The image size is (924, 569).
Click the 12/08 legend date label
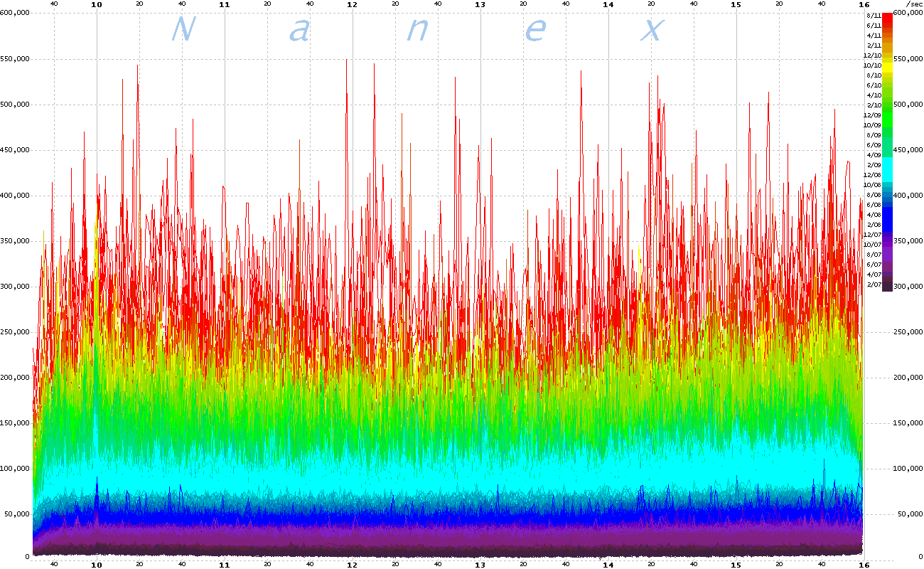pos(872,174)
